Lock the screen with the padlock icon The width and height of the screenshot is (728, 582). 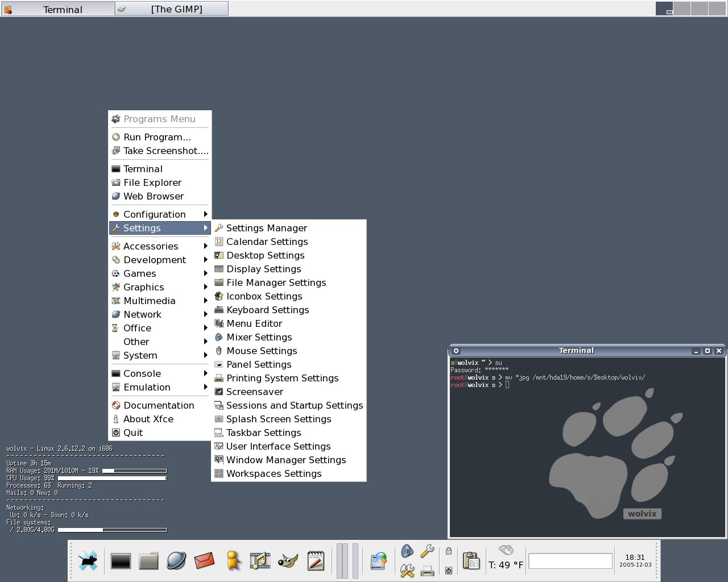pos(449,551)
